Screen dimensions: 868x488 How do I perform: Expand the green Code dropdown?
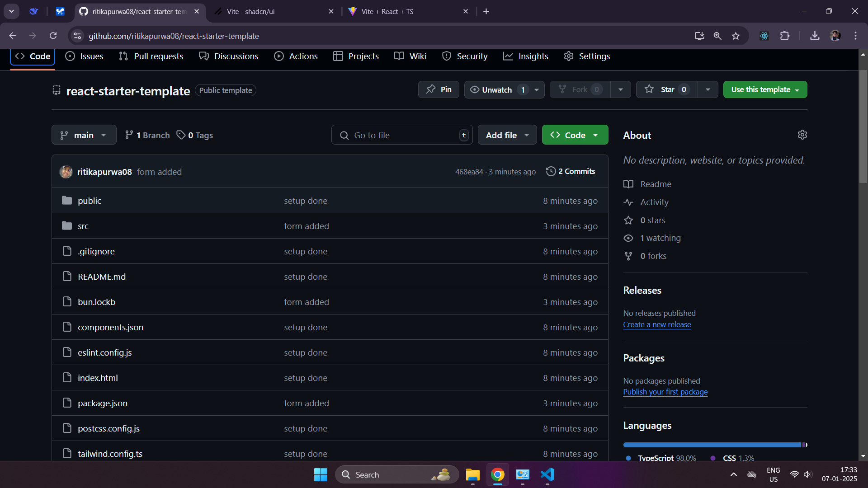[x=575, y=135]
